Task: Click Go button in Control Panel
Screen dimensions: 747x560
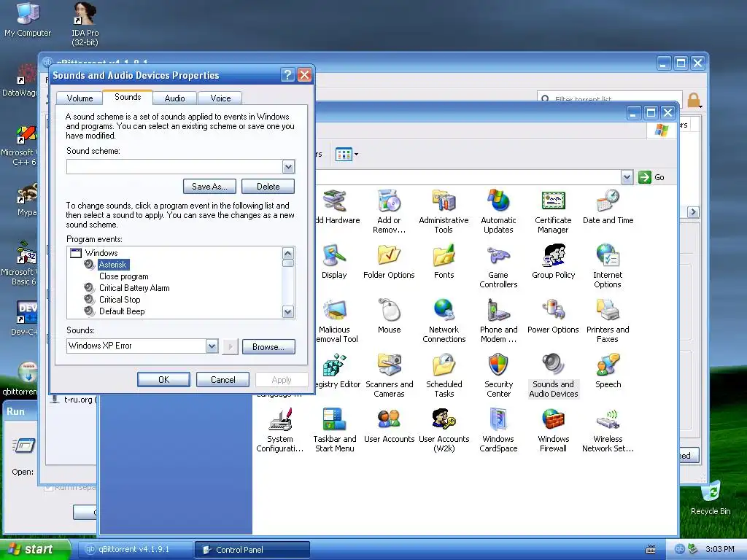Action: 651,177
